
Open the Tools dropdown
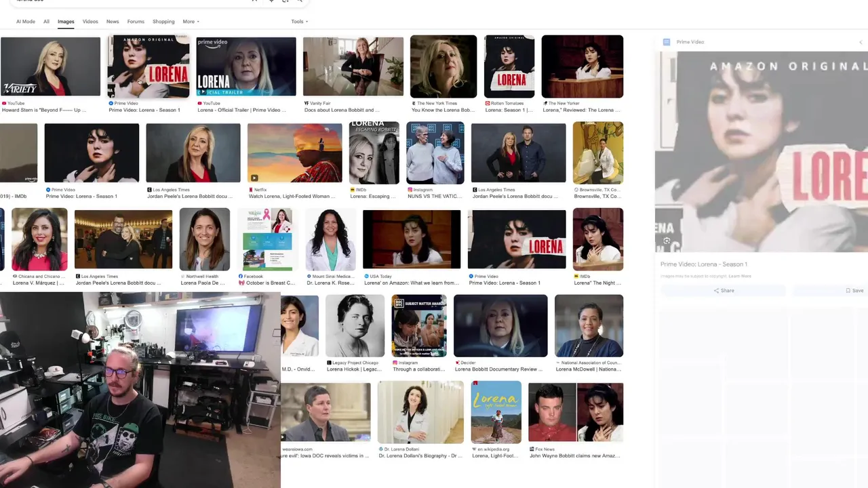[299, 22]
